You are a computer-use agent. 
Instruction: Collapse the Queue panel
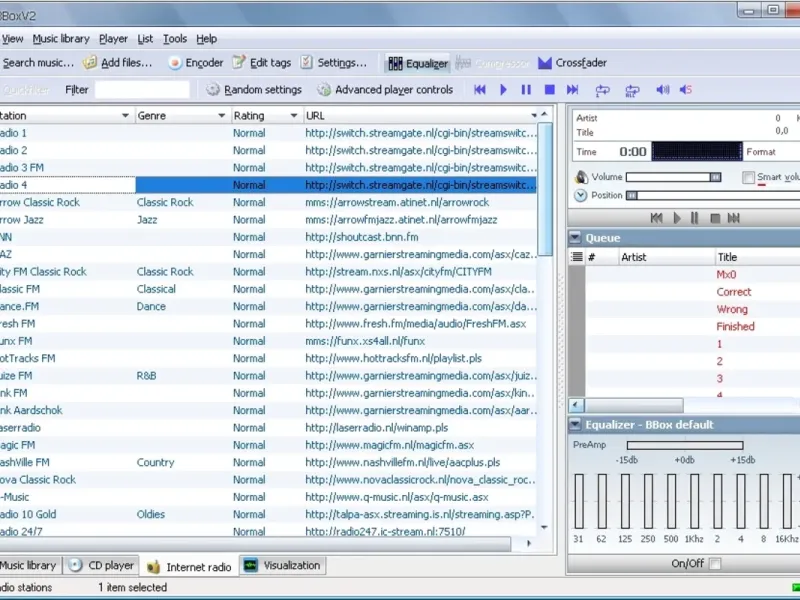(576, 238)
